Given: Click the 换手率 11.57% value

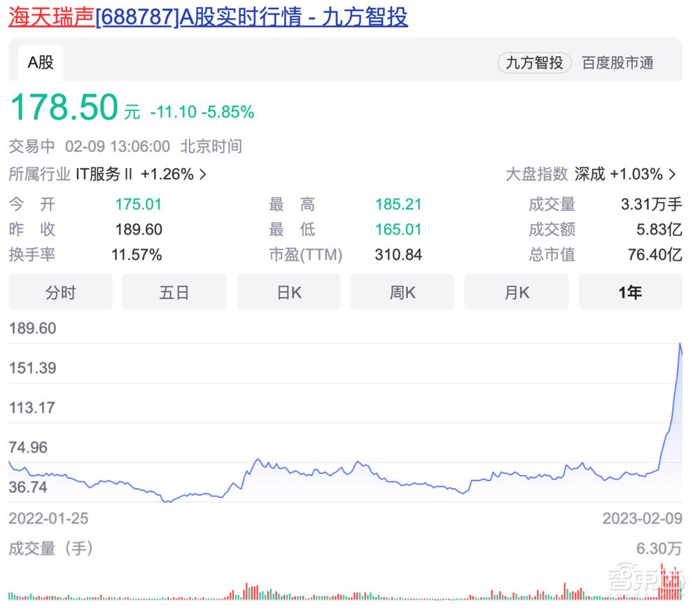Looking at the screenshot, I should tap(137, 255).
